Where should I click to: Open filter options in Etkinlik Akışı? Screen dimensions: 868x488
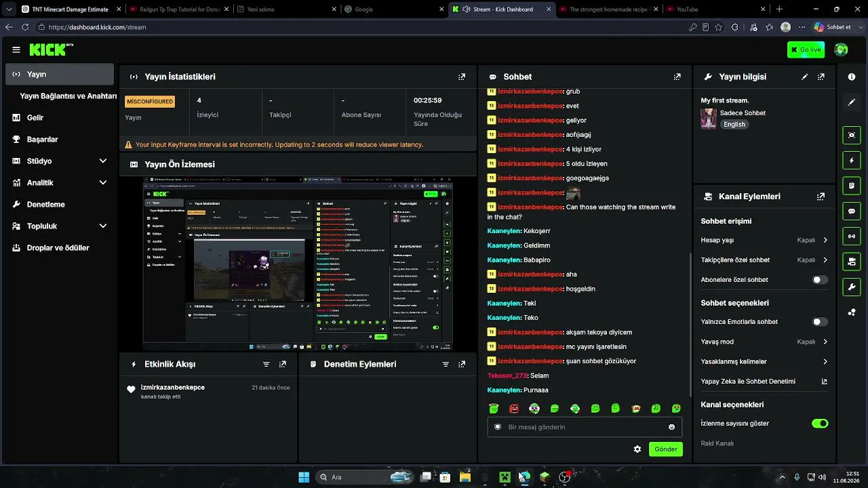[266, 364]
